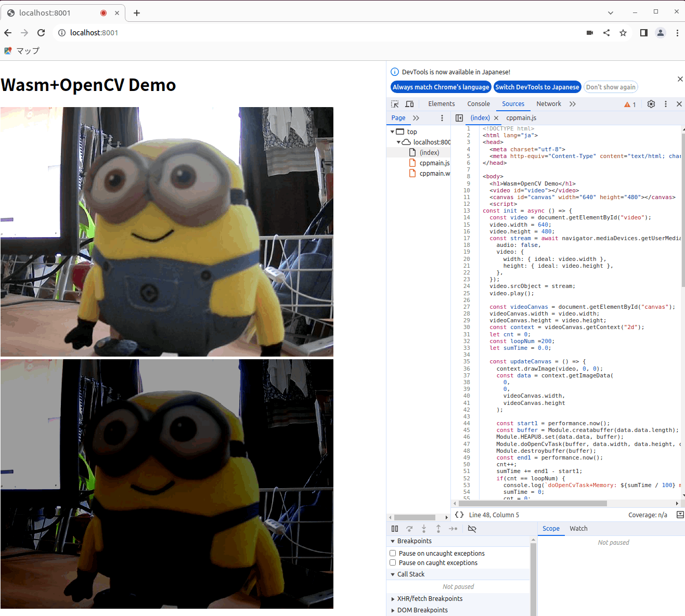This screenshot has width=685, height=616.
Task: Step into next function call
Action: tap(424, 529)
